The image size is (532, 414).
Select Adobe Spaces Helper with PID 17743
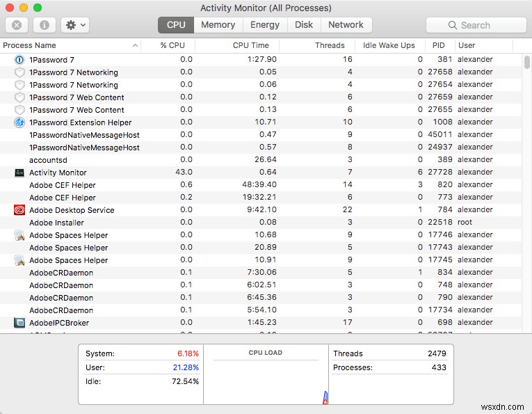tap(69, 248)
